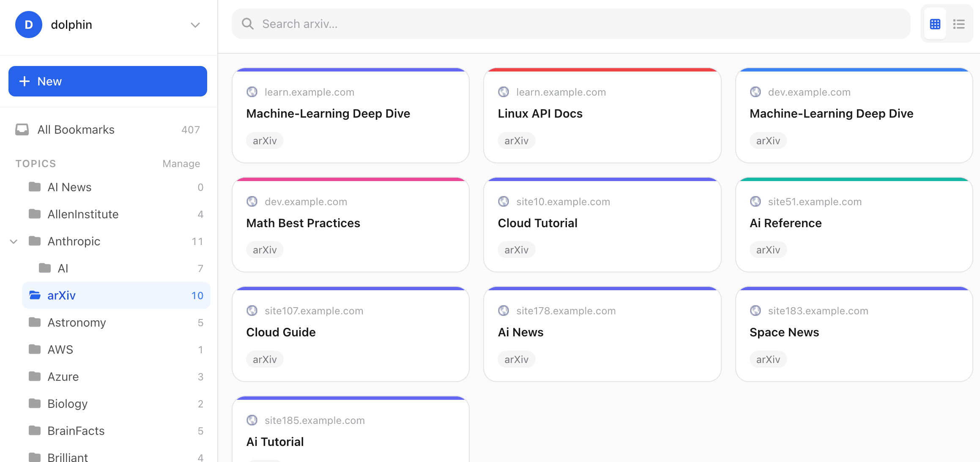Click the arXiv tag on Linux API Docs
Image resolution: width=980 pixels, height=462 pixels.
point(516,141)
